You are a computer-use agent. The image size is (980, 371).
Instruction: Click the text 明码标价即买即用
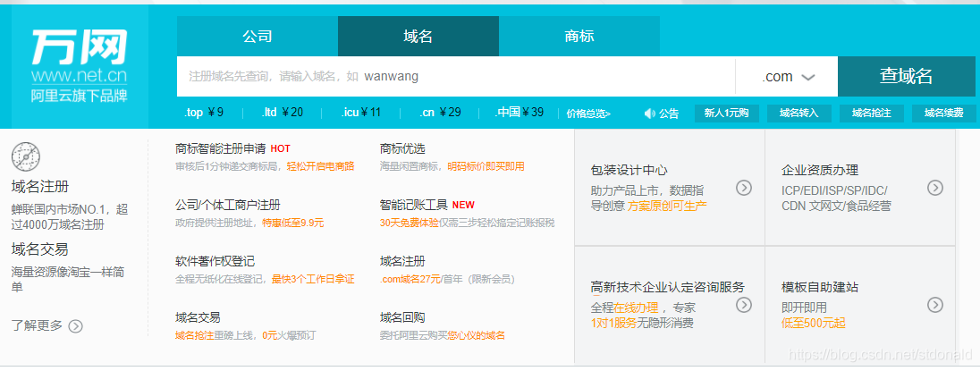pyautogui.click(x=486, y=167)
